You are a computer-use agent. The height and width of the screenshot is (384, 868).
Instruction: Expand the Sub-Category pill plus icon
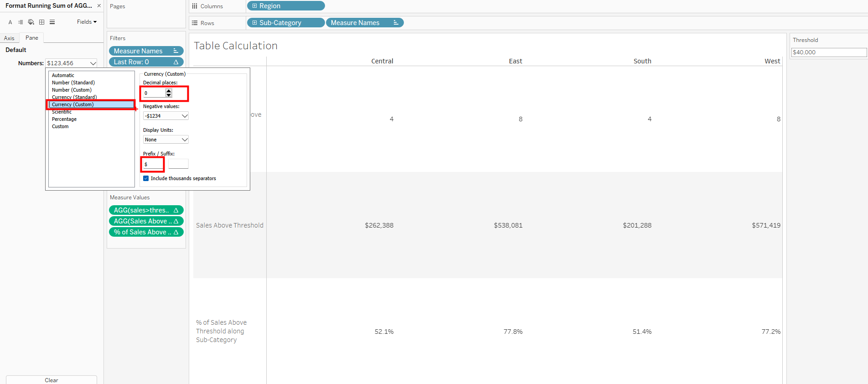[254, 23]
